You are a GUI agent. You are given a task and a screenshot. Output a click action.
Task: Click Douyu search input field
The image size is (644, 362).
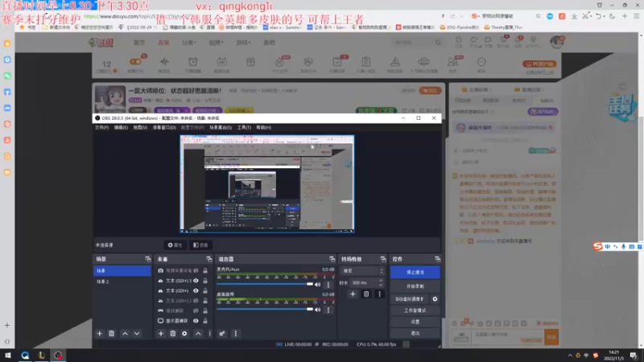coord(412,43)
